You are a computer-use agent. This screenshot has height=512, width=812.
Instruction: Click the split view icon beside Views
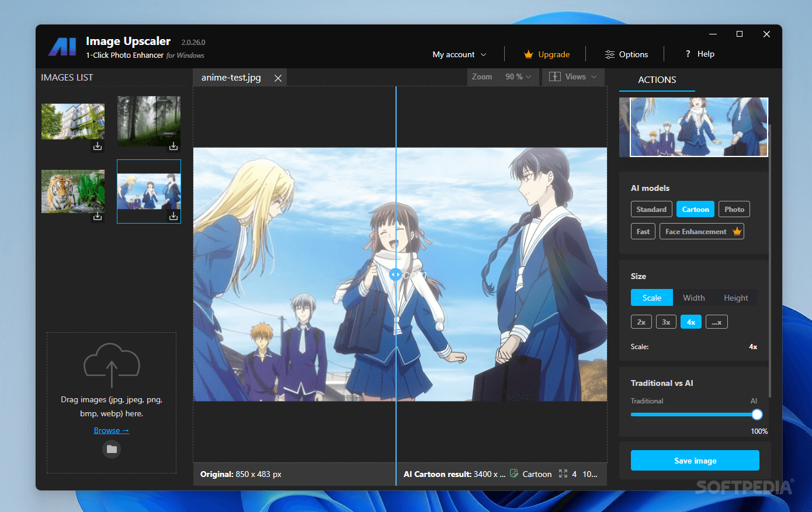555,76
